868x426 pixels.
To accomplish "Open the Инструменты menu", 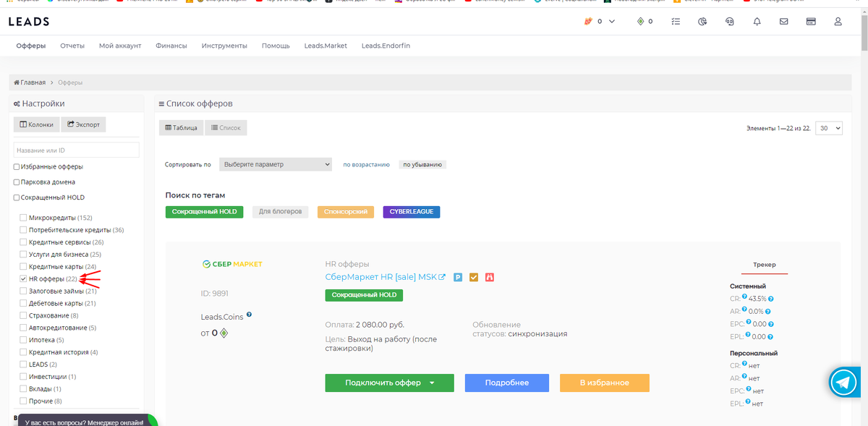I will point(224,46).
